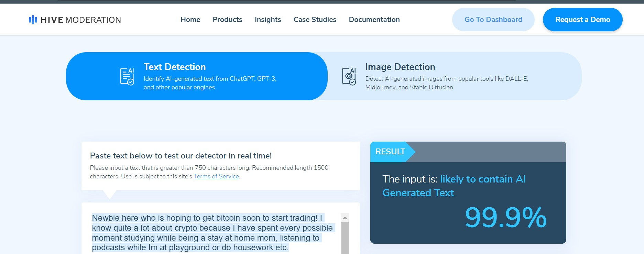Click the 'Please input a text' instruction
The width and height of the screenshot is (644, 254).
tap(209, 172)
